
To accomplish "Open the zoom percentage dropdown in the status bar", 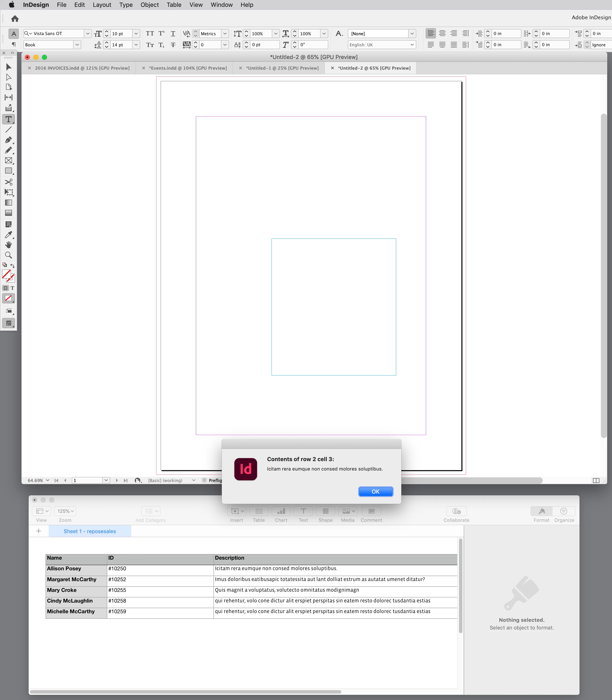I will tap(47, 480).
